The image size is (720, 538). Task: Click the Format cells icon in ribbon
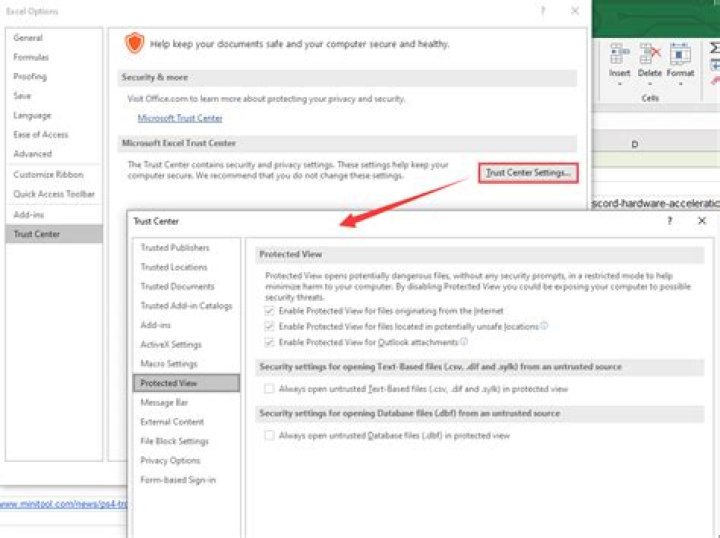(x=680, y=53)
